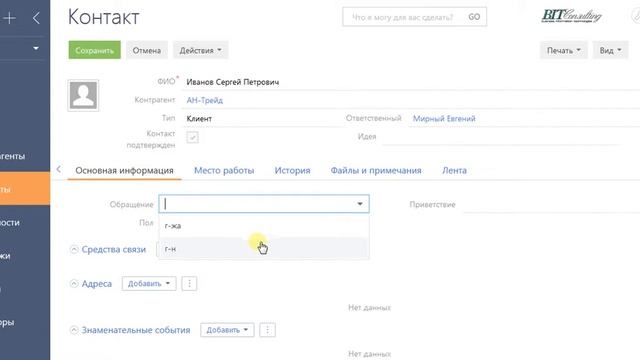
Task: Collapse the Средства связи section
Action: point(74,249)
